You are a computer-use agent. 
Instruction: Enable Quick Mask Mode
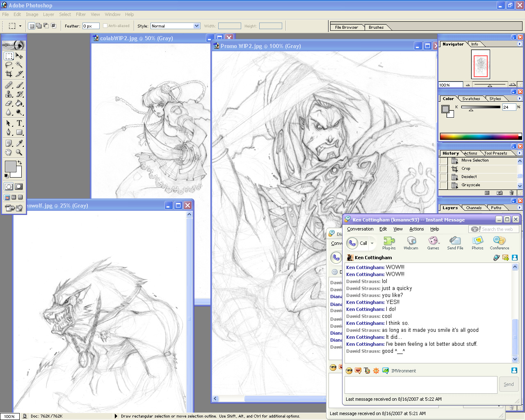coord(19,187)
